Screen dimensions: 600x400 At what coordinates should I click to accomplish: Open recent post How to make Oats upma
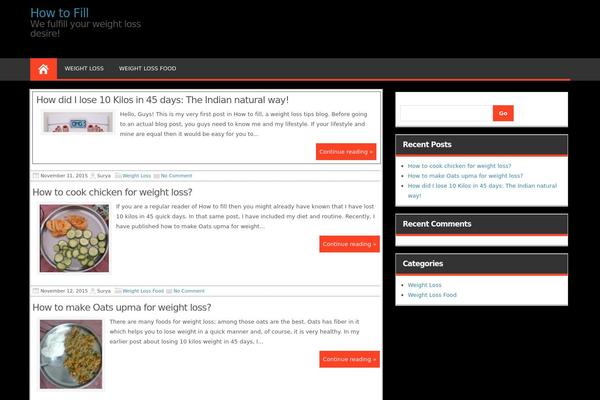[x=465, y=176]
